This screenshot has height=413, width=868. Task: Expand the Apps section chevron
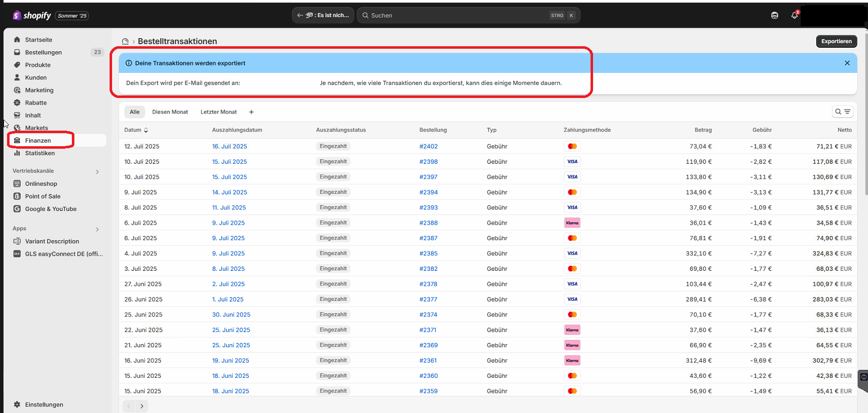click(x=97, y=229)
